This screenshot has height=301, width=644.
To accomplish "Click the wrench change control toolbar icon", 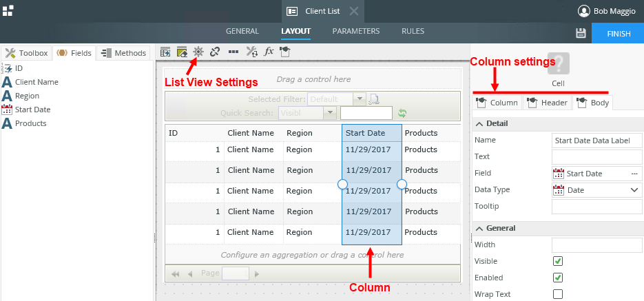I will (252, 52).
